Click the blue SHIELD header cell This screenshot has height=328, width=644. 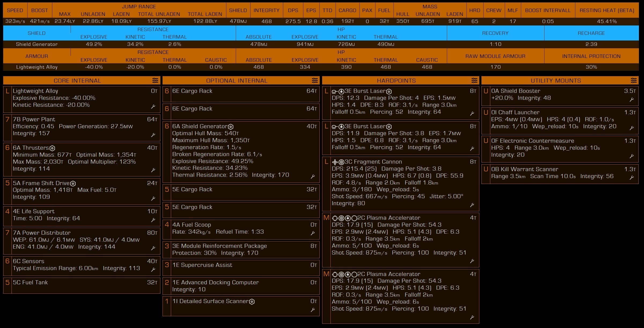tap(36, 33)
